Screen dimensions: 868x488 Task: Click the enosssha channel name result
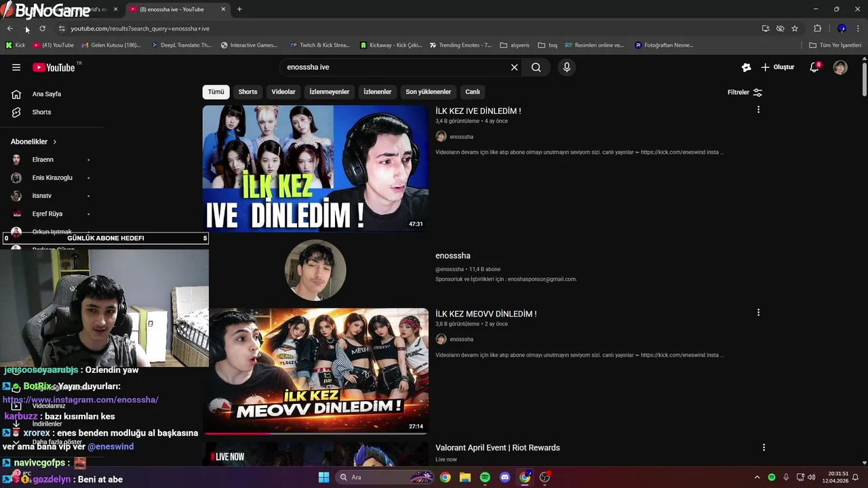coord(452,256)
